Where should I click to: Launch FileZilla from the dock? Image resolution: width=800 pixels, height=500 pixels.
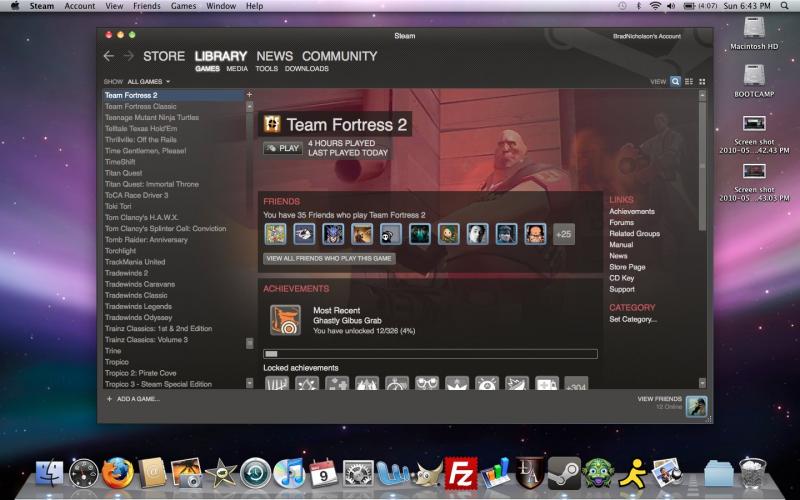459,471
